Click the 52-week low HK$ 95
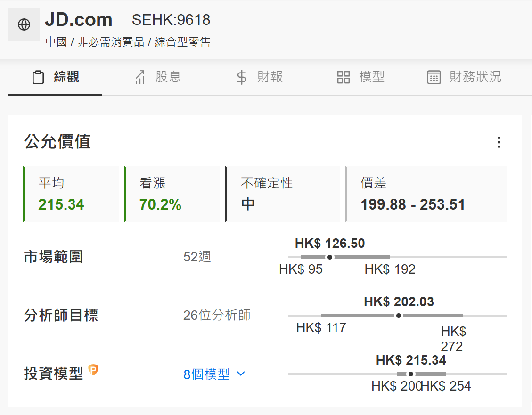The image size is (532, 415). [301, 269]
